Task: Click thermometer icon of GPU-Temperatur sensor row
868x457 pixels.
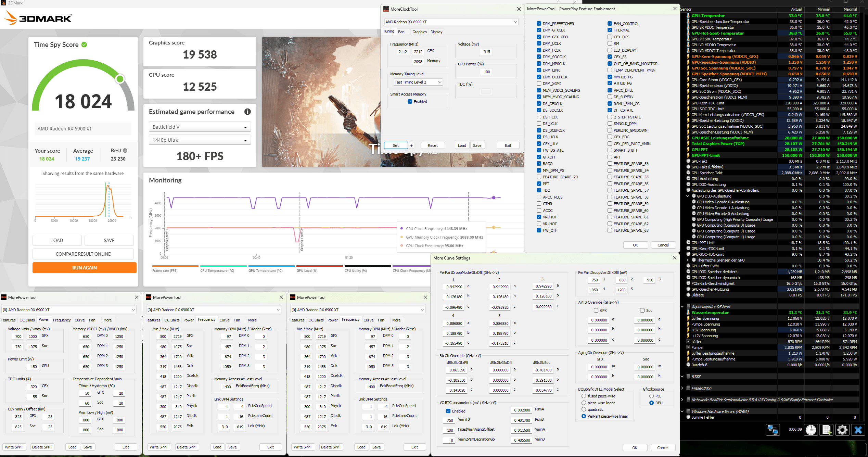Action: pyautogui.click(x=688, y=16)
